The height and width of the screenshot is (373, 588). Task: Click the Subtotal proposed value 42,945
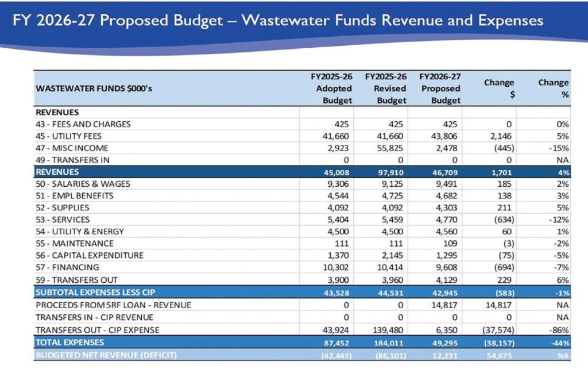coord(445,293)
